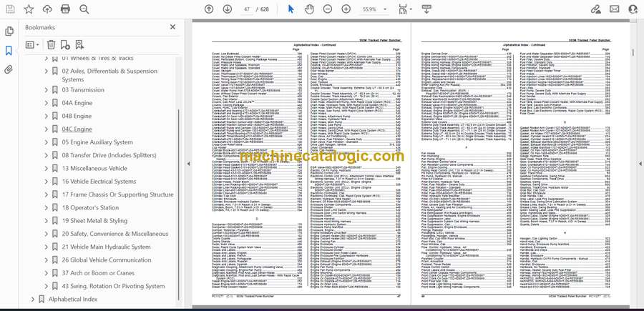Open bookmark 08 Transfer Drive (Includes Splitters)

coord(109,156)
